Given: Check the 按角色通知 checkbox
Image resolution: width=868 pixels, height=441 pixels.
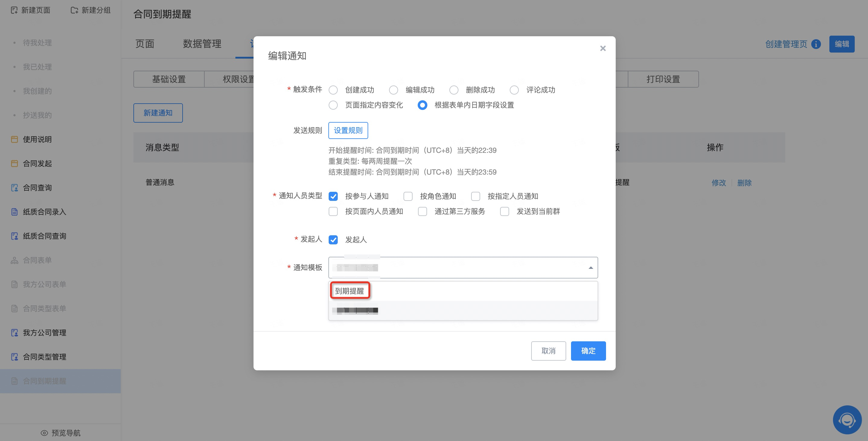Looking at the screenshot, I should [408, 196].
